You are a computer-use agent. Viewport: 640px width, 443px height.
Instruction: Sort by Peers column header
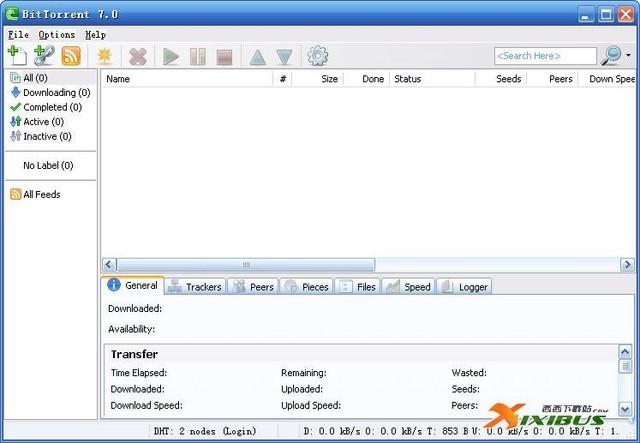tap(553, 79)
